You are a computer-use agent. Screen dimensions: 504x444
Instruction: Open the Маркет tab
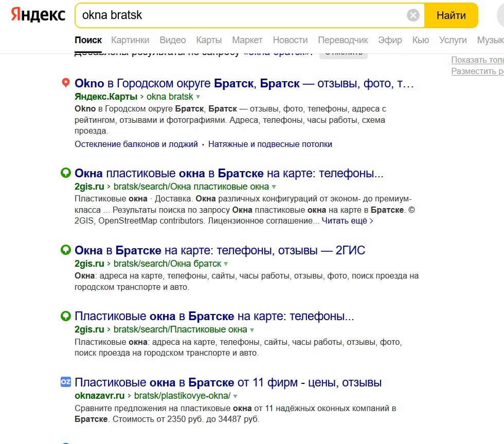tap(247, 40)
